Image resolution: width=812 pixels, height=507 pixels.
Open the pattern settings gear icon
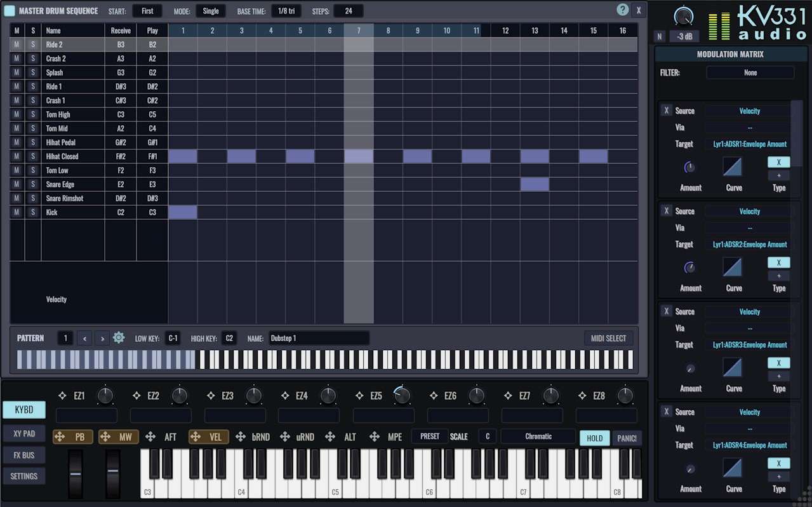118,337
